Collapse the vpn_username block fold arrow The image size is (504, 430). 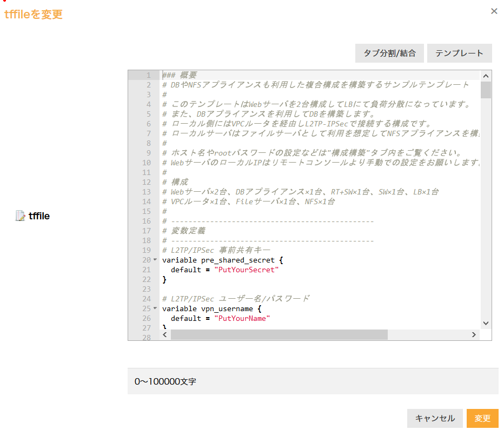[156, 308]
